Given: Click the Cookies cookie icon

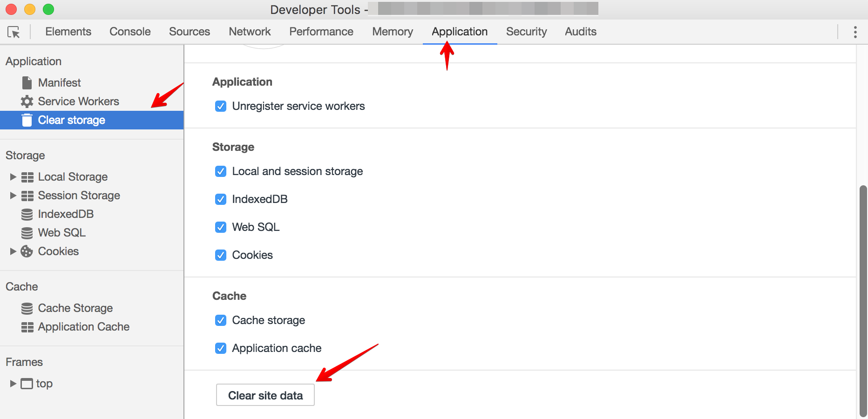Looking at the screenshot, I should tap(27, 251).
